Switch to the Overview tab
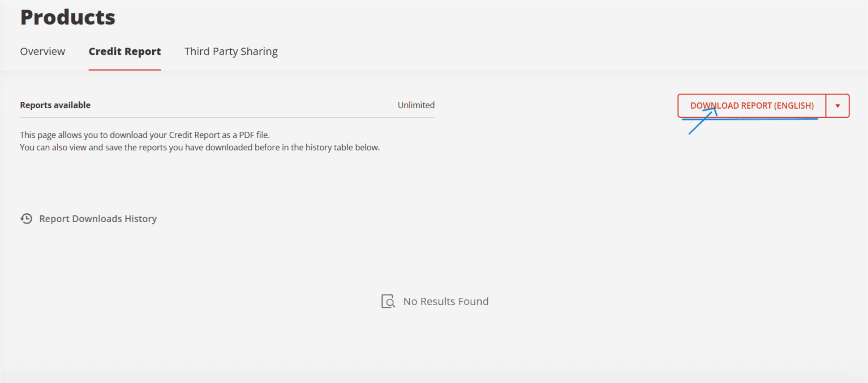Image resolution: width=868 pixels, height=383 pixels. 42,52
